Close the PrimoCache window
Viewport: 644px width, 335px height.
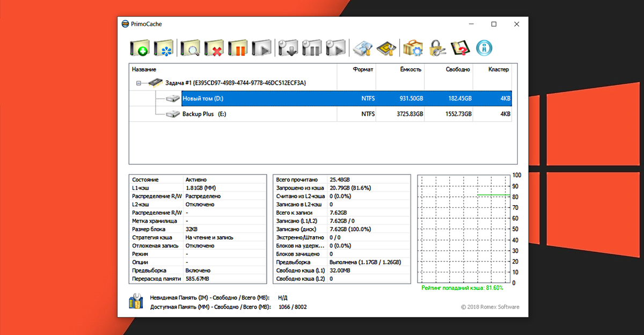tap(517, 24)
